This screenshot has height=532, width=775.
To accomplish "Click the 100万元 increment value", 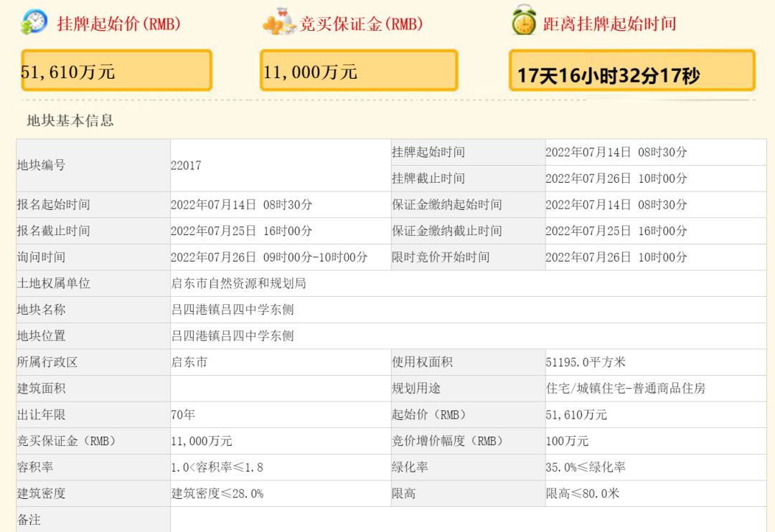I will [x=568, y=441].
